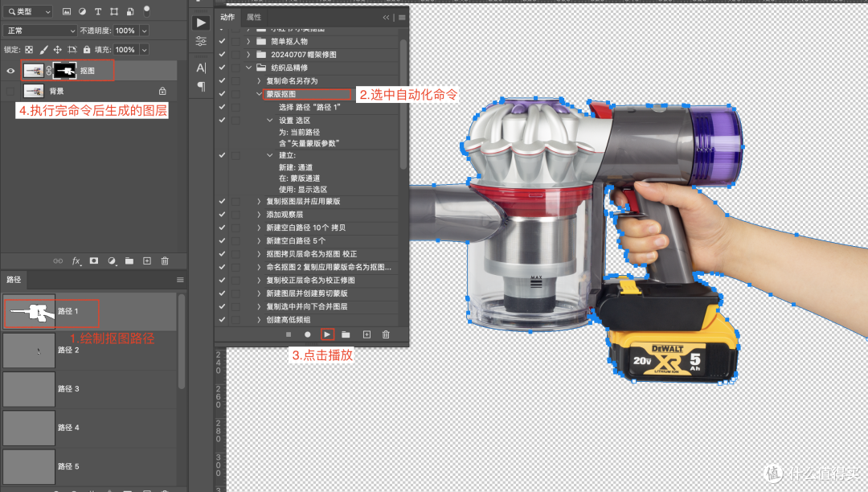Viewport: 868px width, 492px height.
Task: Create new action icon
Action: (x=366, y=334)
